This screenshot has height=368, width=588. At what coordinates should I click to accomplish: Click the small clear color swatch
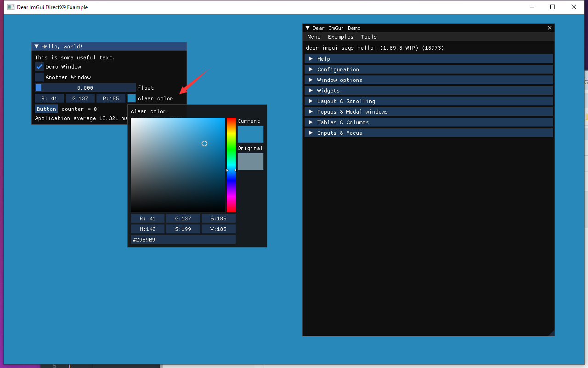pyautogui.click(x=131, y=98)
